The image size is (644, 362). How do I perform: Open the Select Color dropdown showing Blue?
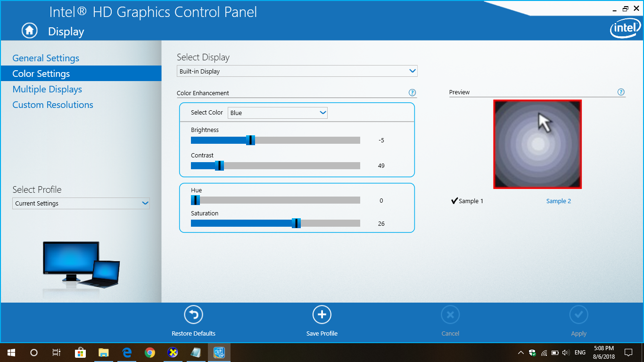point(278,113)
